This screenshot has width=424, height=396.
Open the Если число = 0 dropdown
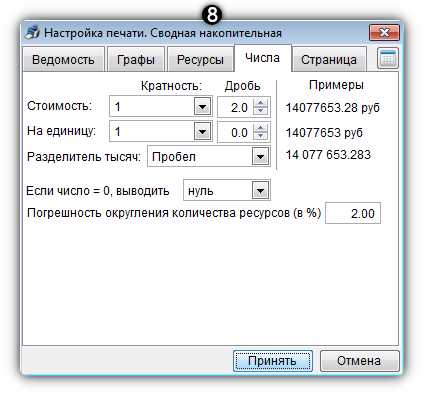pyautogui.click(x=260, y=191)
